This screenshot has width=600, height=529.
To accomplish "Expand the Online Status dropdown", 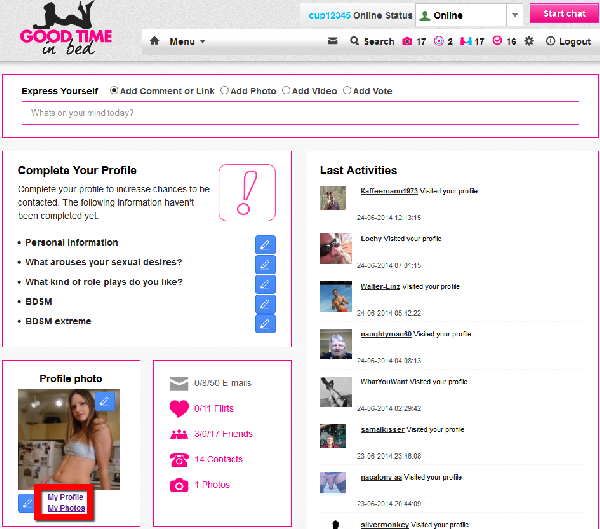I will [x=515, y=15].
